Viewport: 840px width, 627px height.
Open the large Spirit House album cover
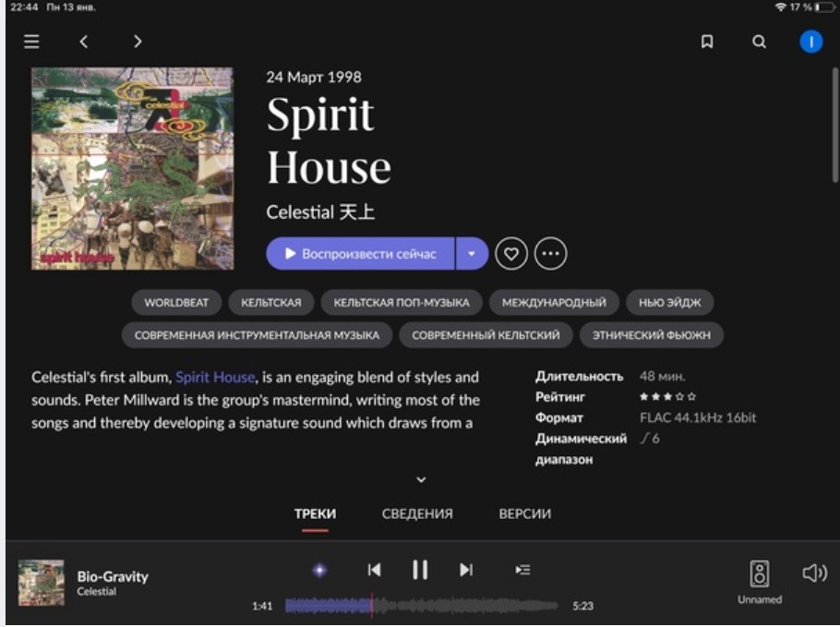point(132,168)
